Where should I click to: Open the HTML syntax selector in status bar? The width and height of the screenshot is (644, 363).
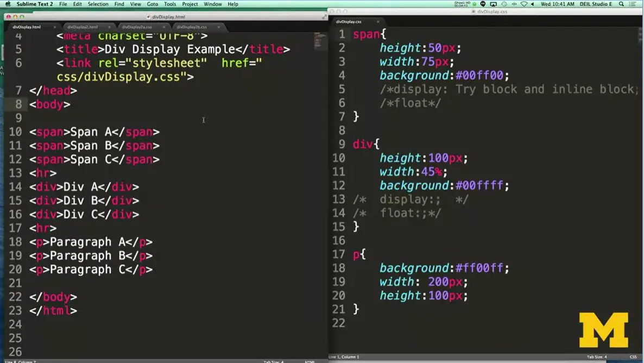310,361
